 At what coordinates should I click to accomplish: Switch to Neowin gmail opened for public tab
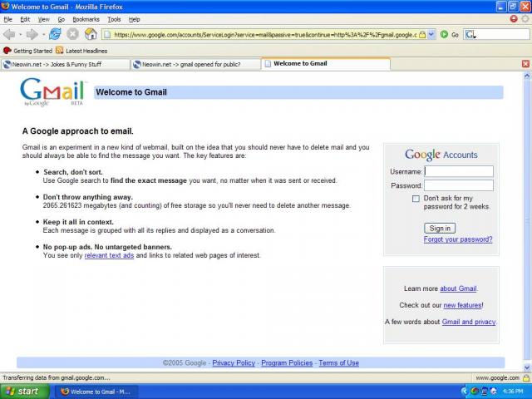pyautogui.click(x=195, y=64)
